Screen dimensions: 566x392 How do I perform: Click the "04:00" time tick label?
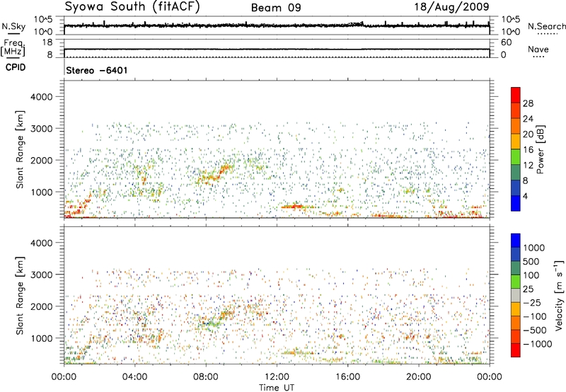(x=134, y=377)
